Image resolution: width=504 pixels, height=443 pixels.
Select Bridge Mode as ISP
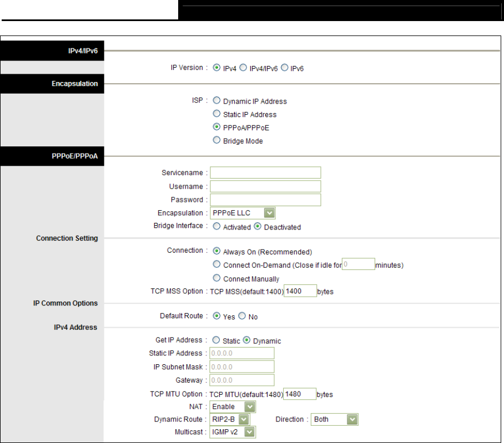[x=216, y=140]
